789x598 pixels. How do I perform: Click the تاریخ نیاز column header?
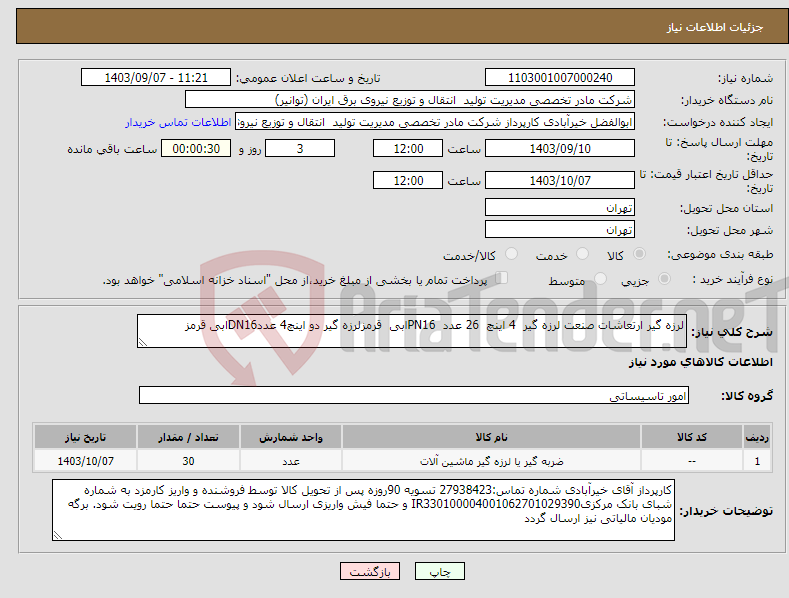click(86, 437)
